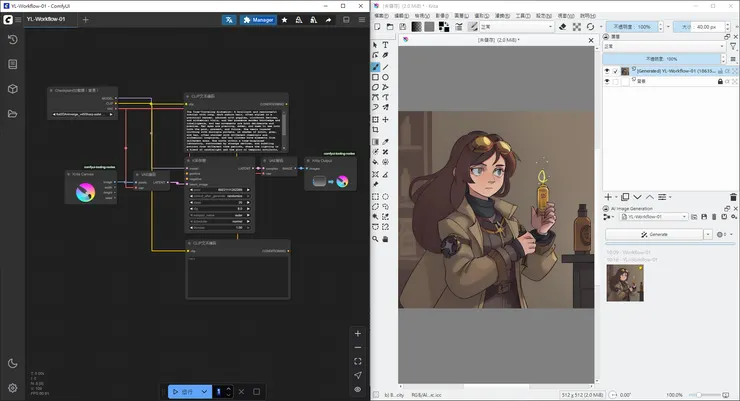Open the model library cube icon
Viewport: 740px width, 401px height.
click(x=13, y=89)
